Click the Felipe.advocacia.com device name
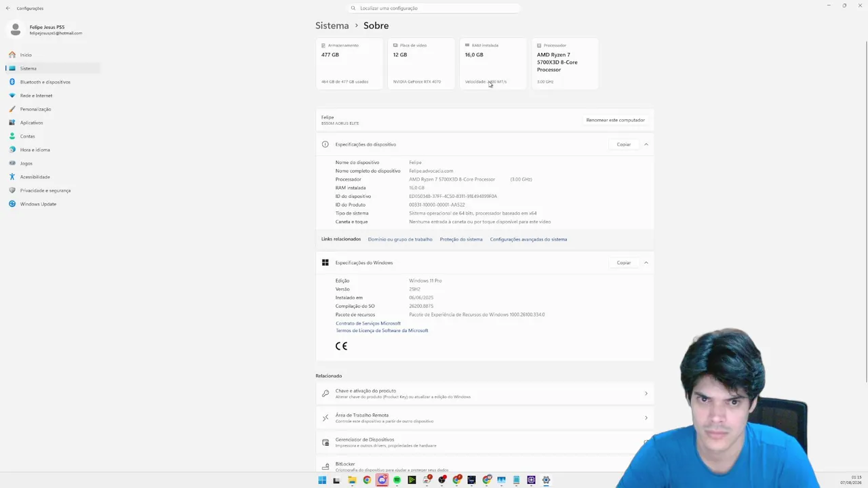The width and height of the screenshot is (868, 488). coord(431,171)
